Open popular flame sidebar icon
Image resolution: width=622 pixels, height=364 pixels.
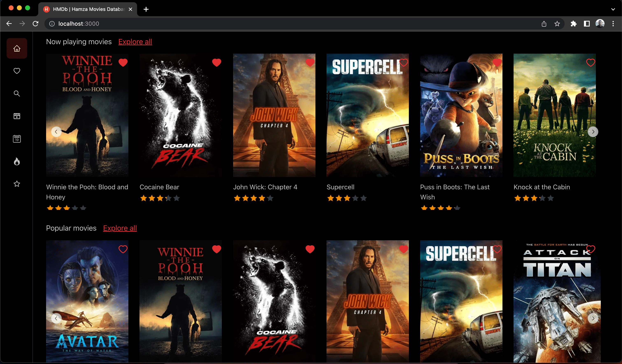pos(17,162)
